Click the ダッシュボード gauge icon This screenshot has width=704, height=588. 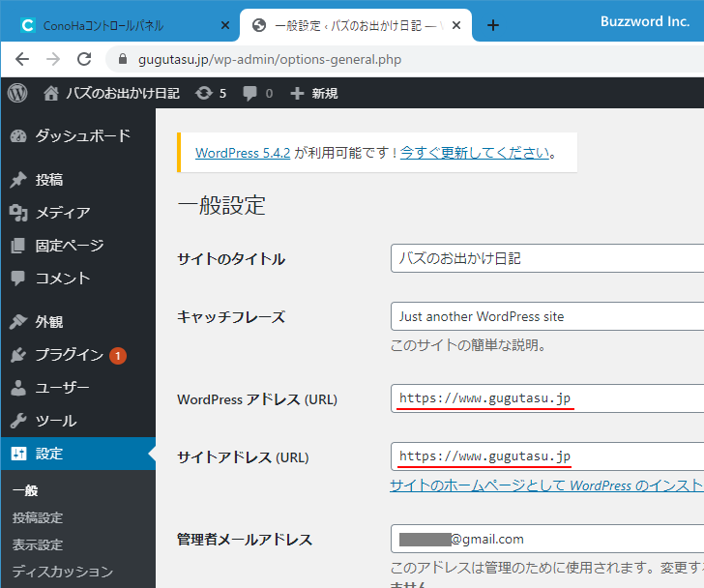pyautogui.click(x=18, y=136)
